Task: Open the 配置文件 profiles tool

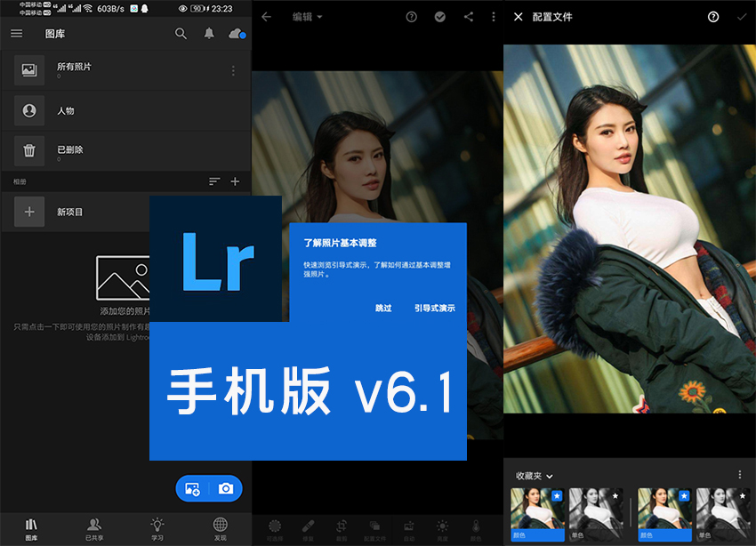Action: [x=374, y=530]
